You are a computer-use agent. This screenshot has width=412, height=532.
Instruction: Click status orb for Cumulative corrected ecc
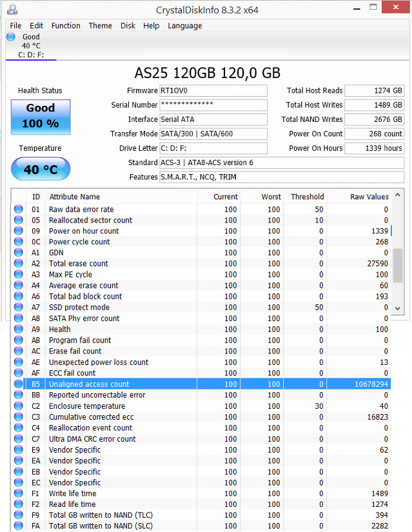[x=18, y=417]
